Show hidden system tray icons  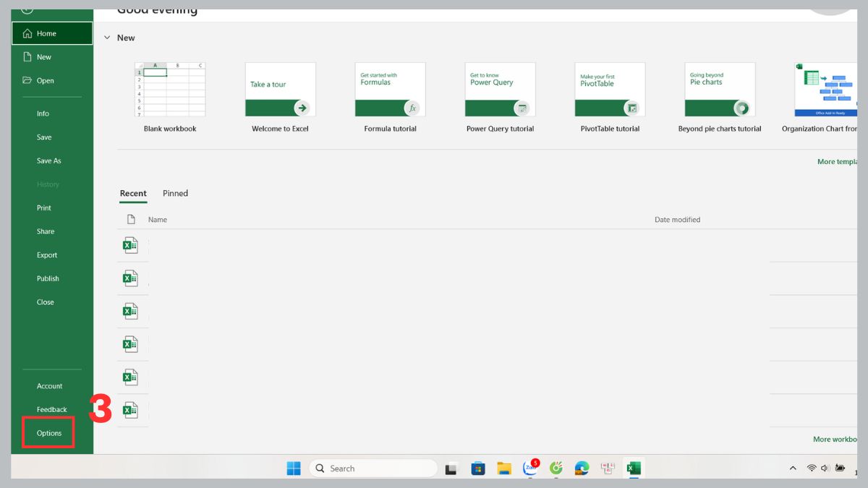pos(793,468)
